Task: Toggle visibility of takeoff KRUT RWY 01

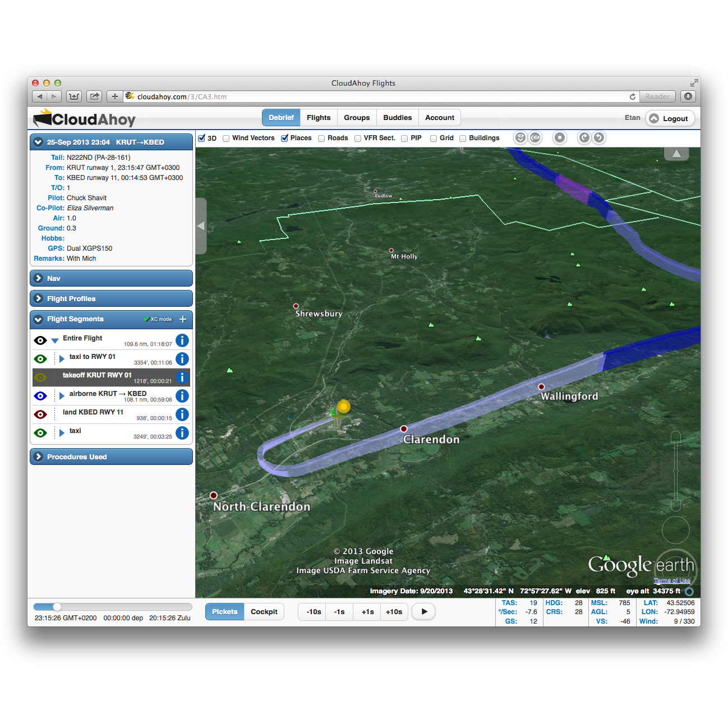Action: pyautogui.click(x=40, y=377)
